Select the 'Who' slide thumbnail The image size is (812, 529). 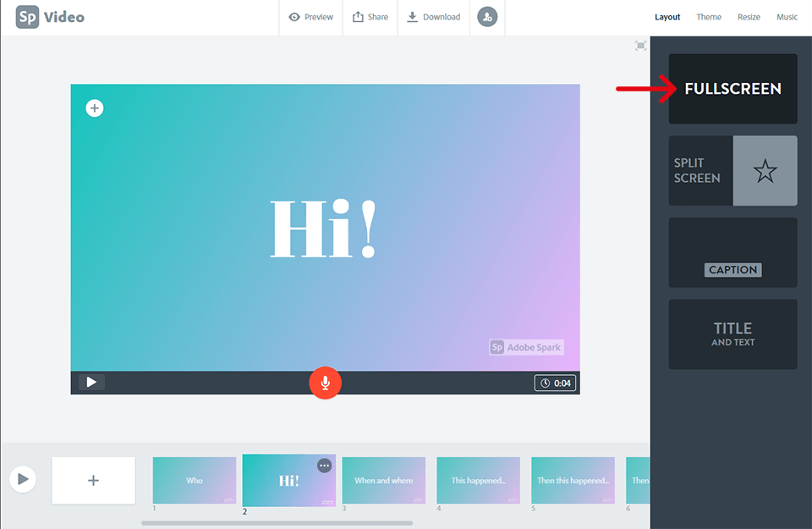click(x=195, y=480)
